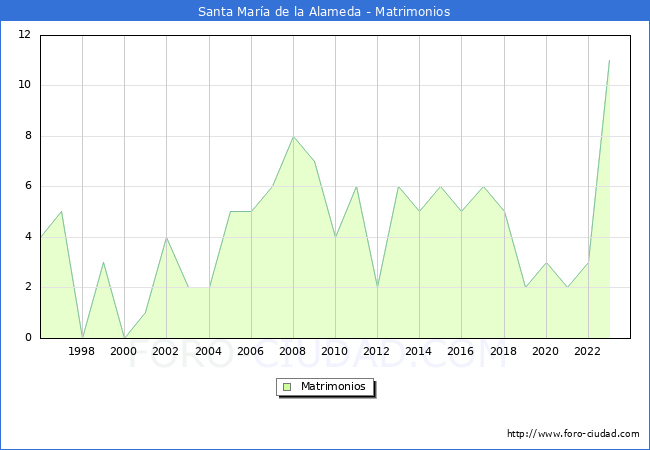This screenshot has height=450, width=650.
Task: Click the x-axis label 2016
Action: click(x=460, y=351)
